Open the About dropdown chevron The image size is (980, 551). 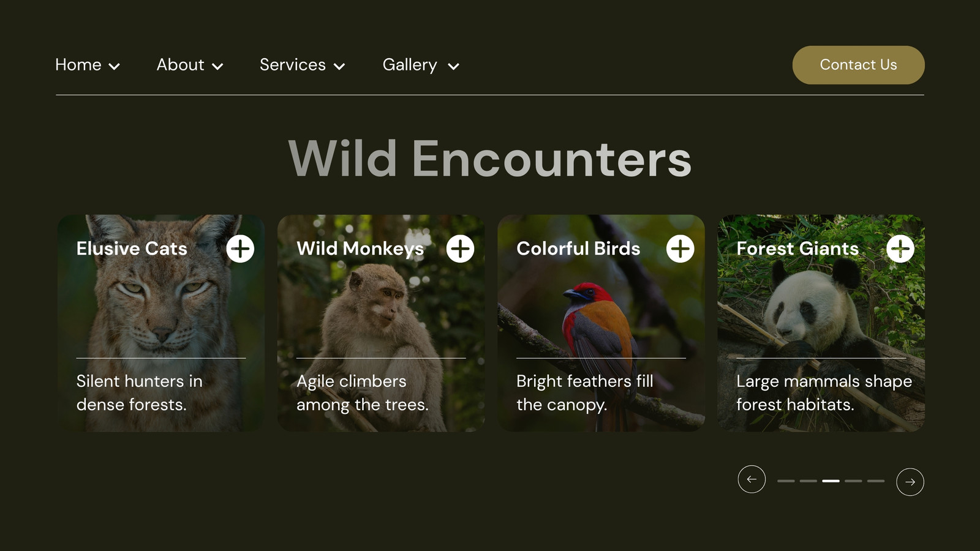217,66
